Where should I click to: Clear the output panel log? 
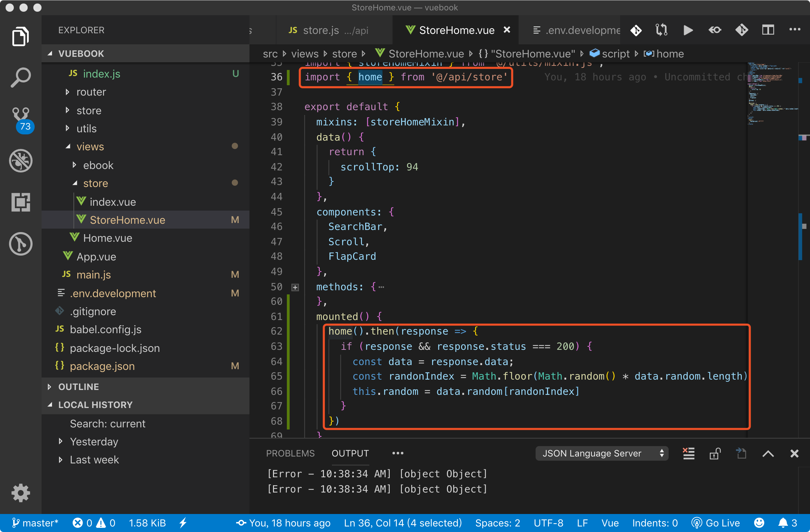(x=688, y=453)
